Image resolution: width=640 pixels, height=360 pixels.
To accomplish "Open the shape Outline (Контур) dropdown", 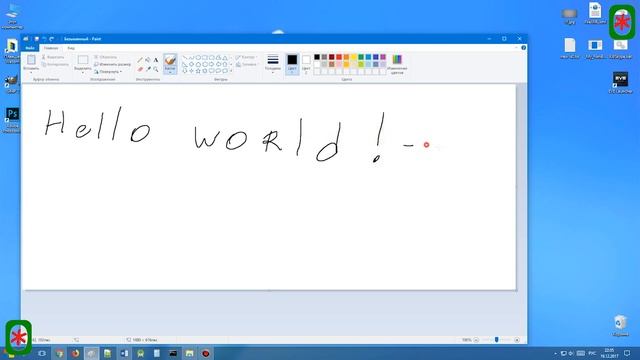I will 246,57.
